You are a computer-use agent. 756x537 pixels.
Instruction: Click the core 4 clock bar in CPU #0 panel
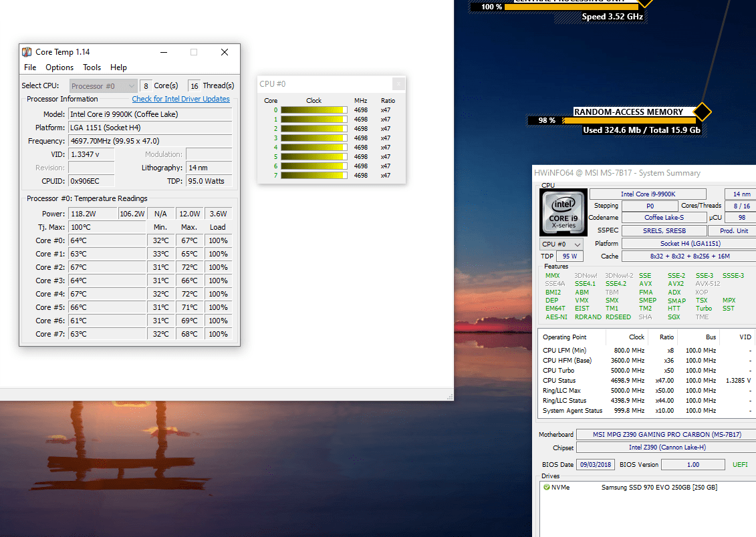[x=314, y=148]
